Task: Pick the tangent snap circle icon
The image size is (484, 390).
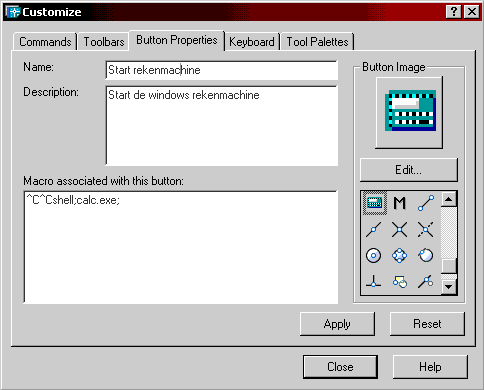Action: (x=426, y=256)
